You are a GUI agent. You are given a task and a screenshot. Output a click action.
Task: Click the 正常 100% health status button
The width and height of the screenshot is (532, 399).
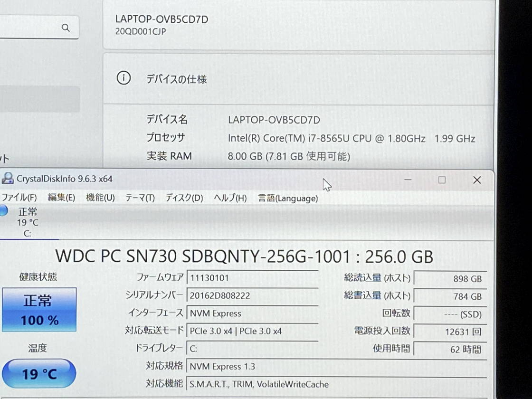pos(39,310)
